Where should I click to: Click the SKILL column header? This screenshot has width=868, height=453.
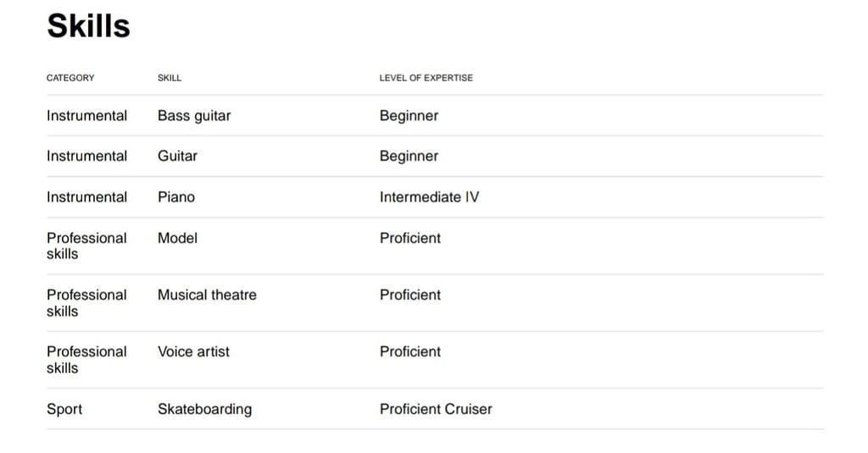coord(170,78)
